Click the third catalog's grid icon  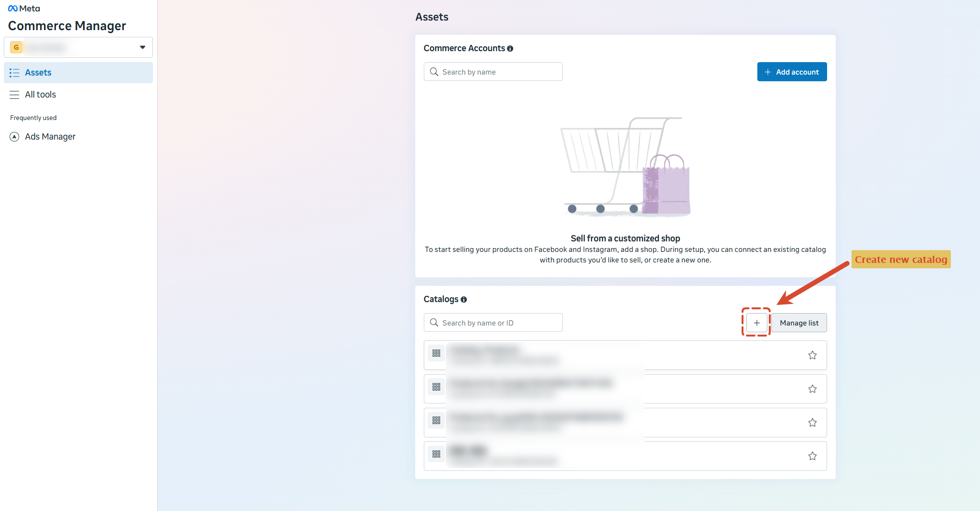pos(436,420)
